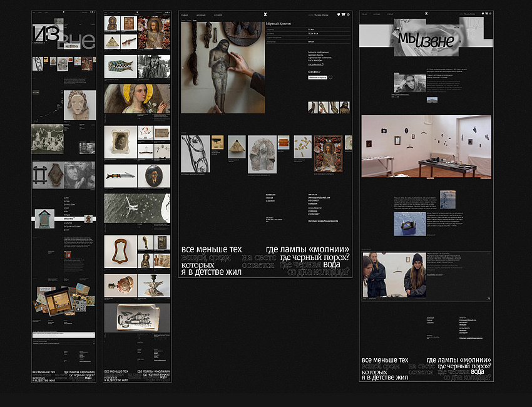532x407 pixels.
Task: Open the privacy policy link in product page footer
Action: coord(323,221)
